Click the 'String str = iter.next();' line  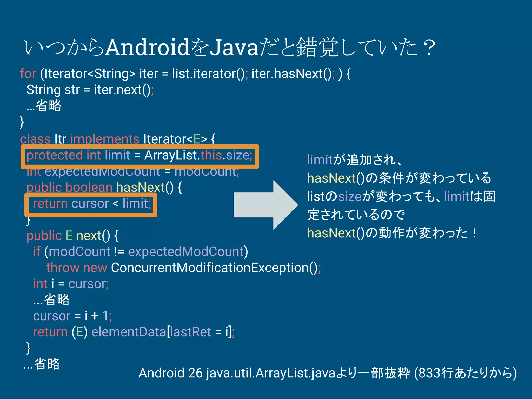point(90,90)
